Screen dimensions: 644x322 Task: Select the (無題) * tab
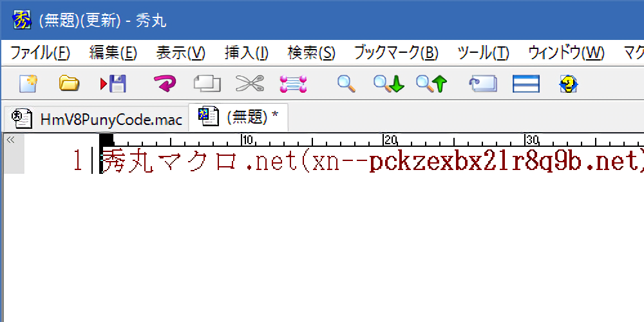click(238, 117)
